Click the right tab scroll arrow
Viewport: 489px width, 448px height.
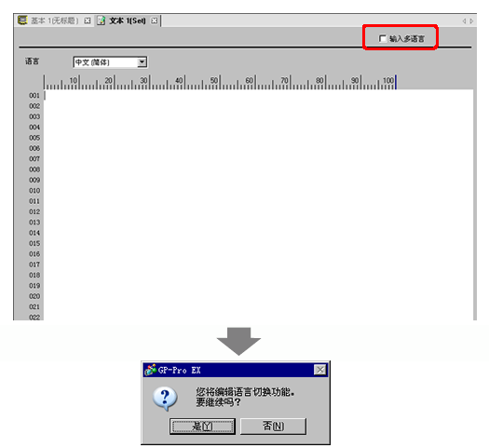tap(471, 20)
